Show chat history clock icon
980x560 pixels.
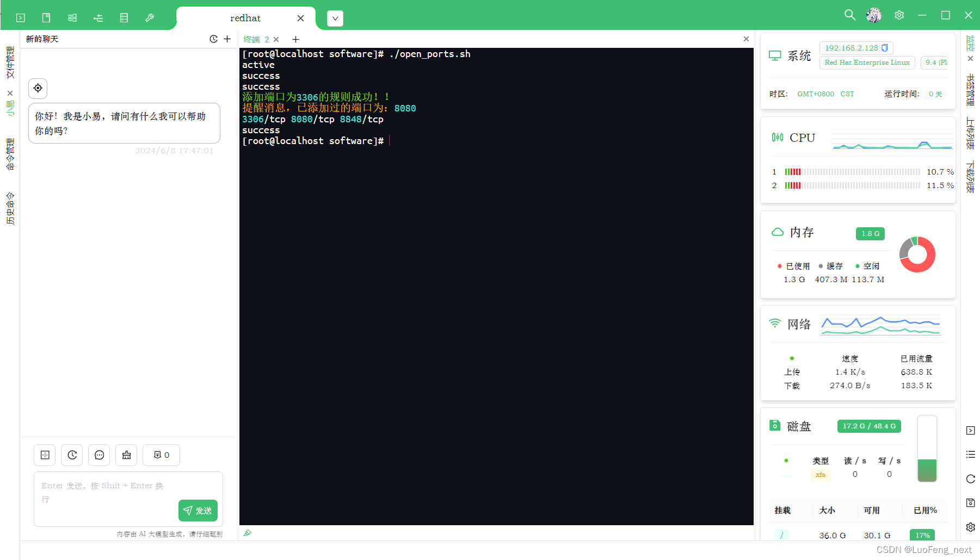[213, 39]
